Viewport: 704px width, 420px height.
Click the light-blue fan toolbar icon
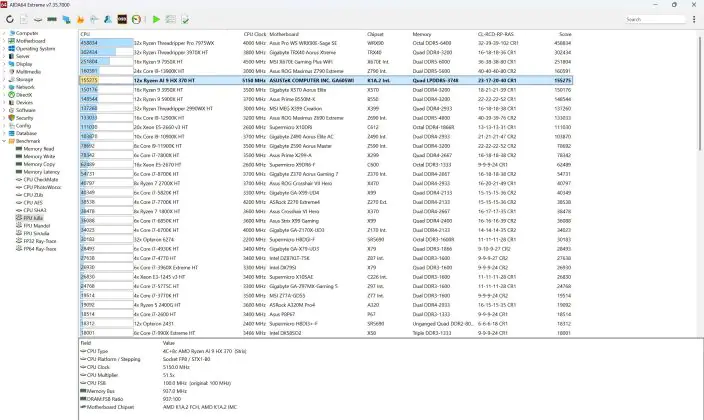tap(94, 19)
